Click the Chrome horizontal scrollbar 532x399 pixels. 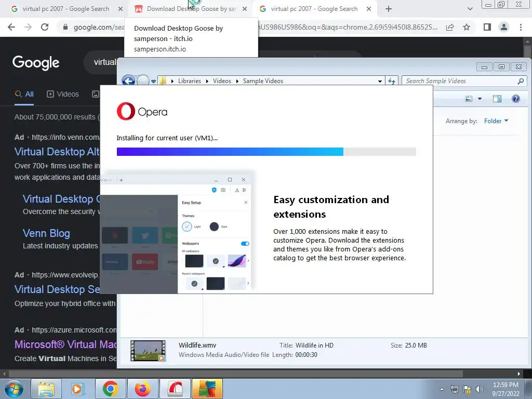(x=236, y=374)
